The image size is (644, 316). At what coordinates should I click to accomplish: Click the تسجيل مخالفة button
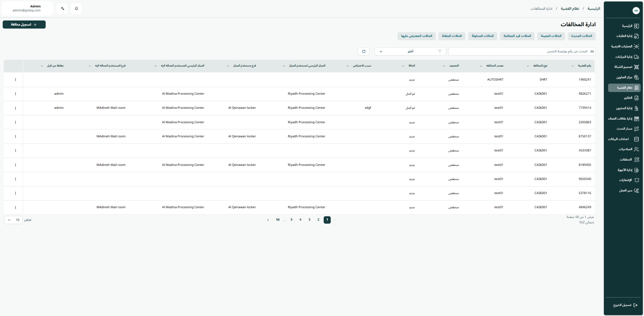tap(24, 25)
